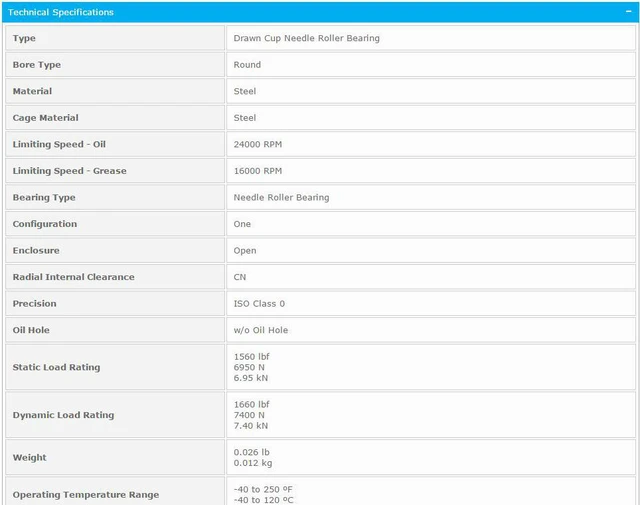Select the '24000 RPM' value

258,144
